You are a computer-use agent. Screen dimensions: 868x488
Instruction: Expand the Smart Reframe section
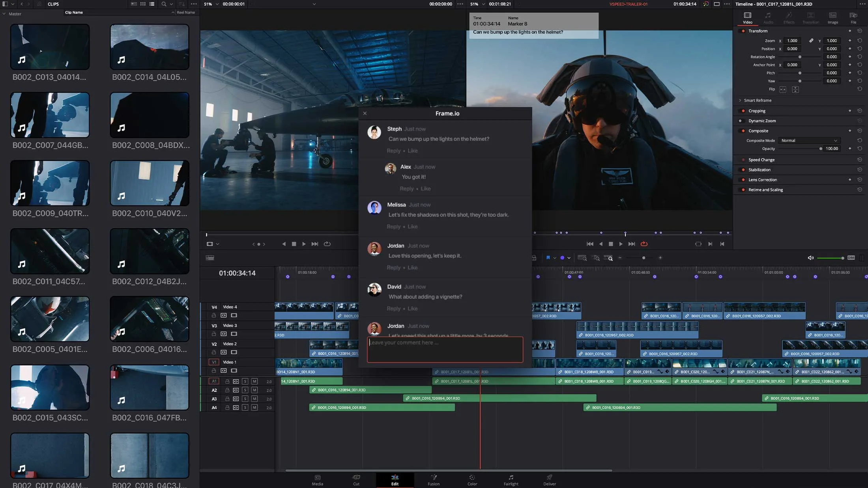[x=740, y=101]
